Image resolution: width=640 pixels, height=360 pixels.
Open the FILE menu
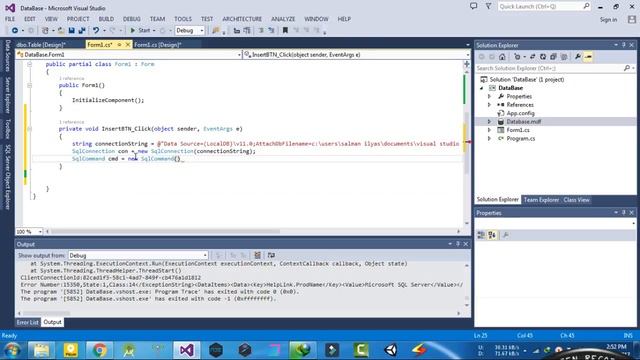click(10, 19)
